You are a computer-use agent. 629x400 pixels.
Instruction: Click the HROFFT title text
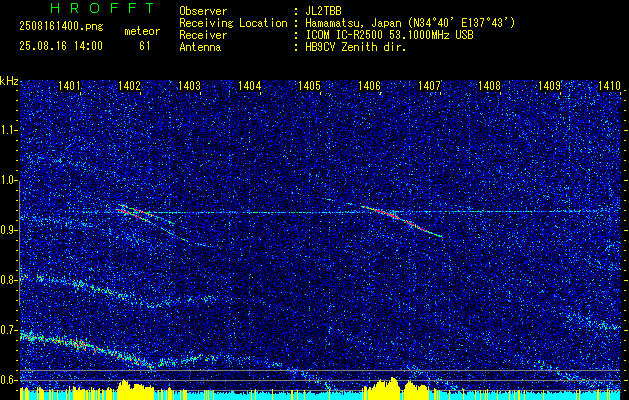pos(102,8)
